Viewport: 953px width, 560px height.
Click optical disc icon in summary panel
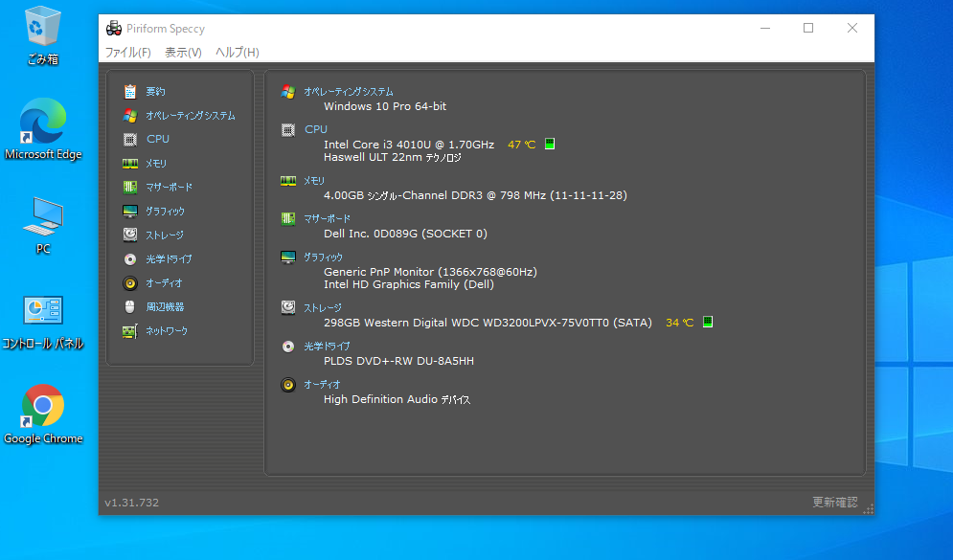[x=288, y=347]
